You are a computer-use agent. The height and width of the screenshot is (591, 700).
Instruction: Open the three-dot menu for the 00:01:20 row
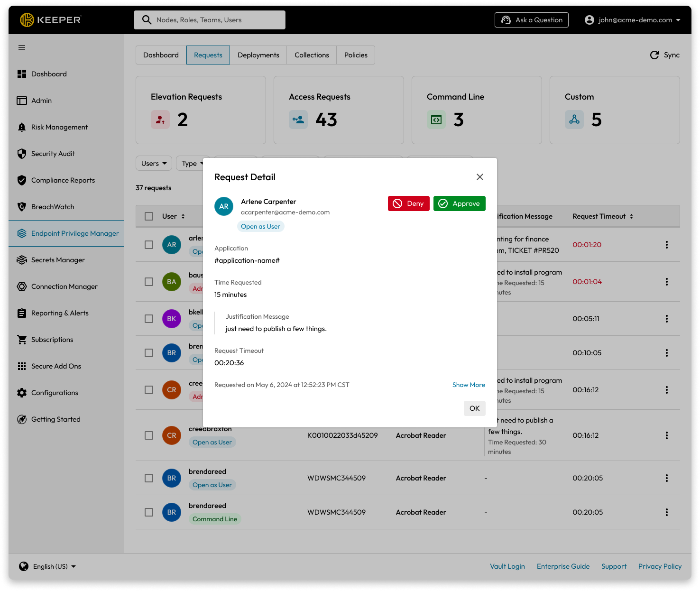pos(666,245)
